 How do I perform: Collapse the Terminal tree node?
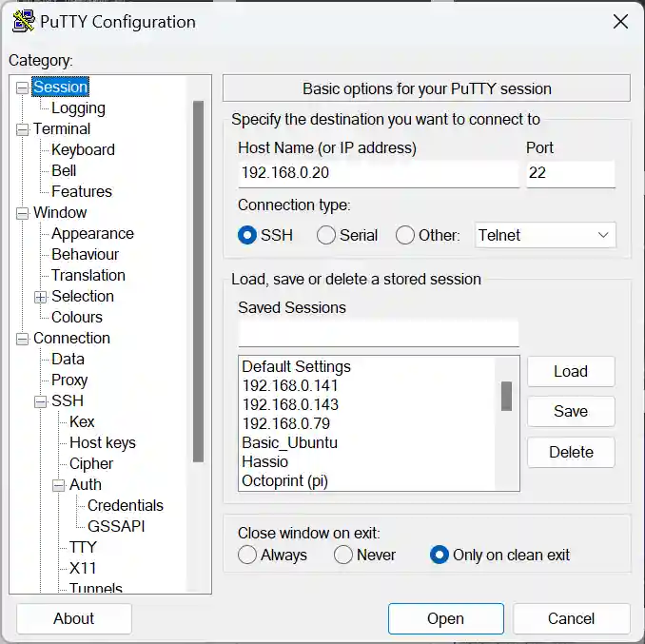pyautogui.click(x=22, y=129)
